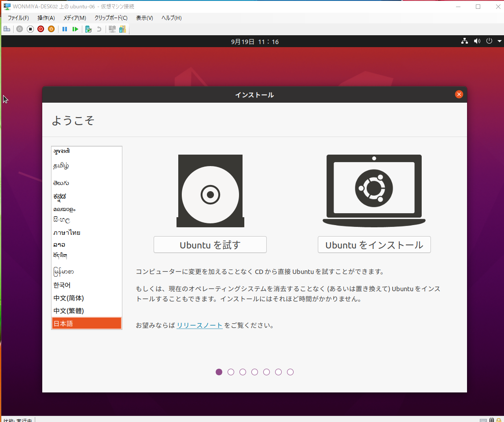The image size is (504, 422).
Task: Select ಕನ್ನಡ in the language list
Action: (x=86, y=196)
